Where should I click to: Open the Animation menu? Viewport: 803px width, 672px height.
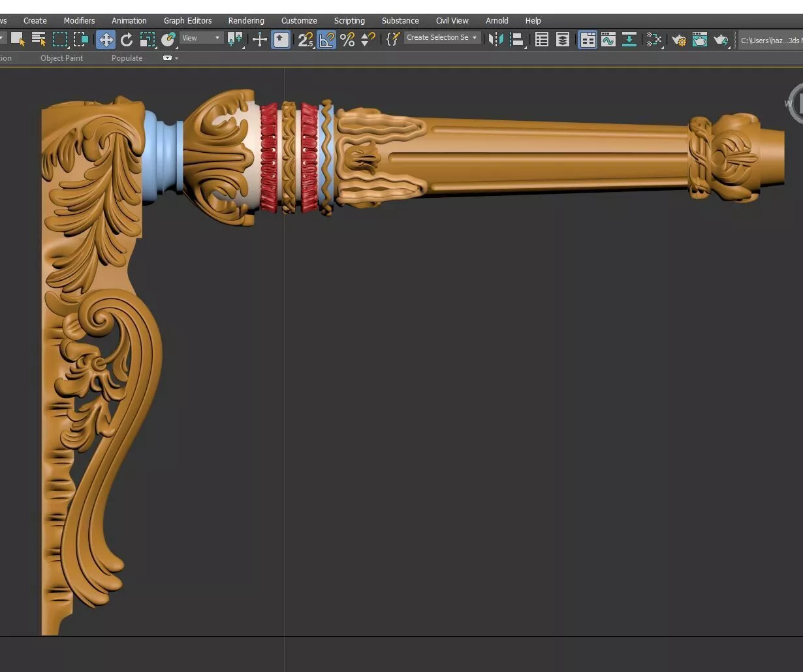[129, 21]
